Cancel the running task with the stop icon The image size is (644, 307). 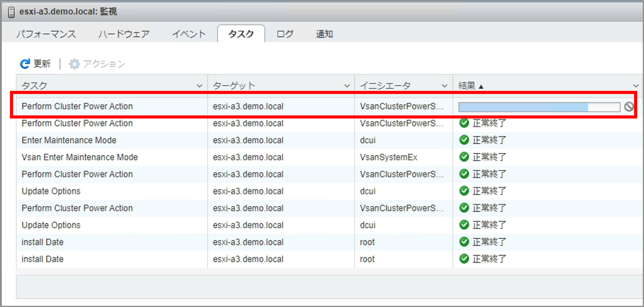pos(629,107)
